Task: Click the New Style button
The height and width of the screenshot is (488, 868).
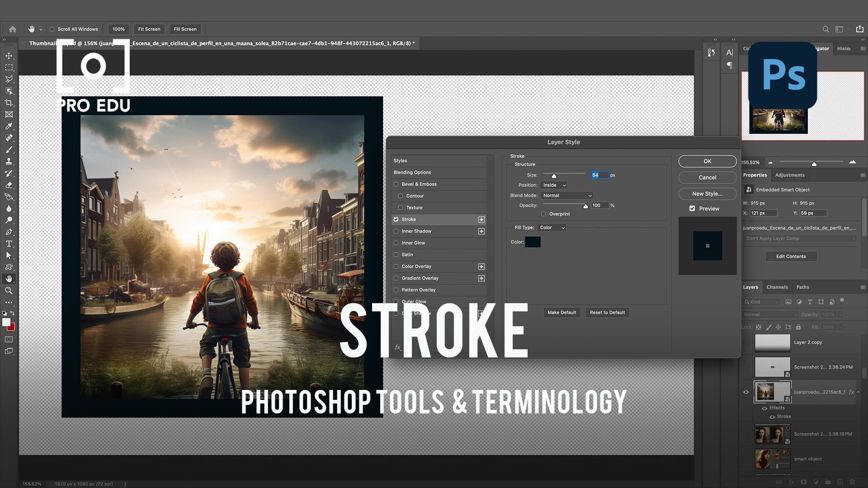Action: tap(707, 193)
